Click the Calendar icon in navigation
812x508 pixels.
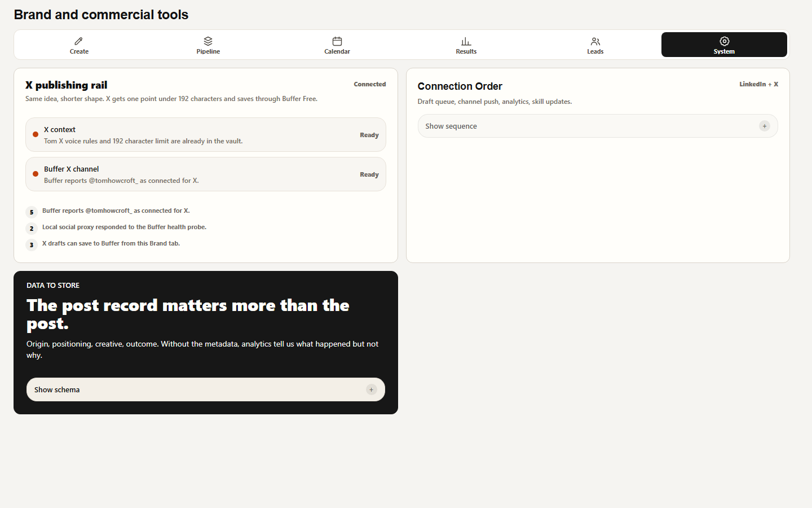337,41
